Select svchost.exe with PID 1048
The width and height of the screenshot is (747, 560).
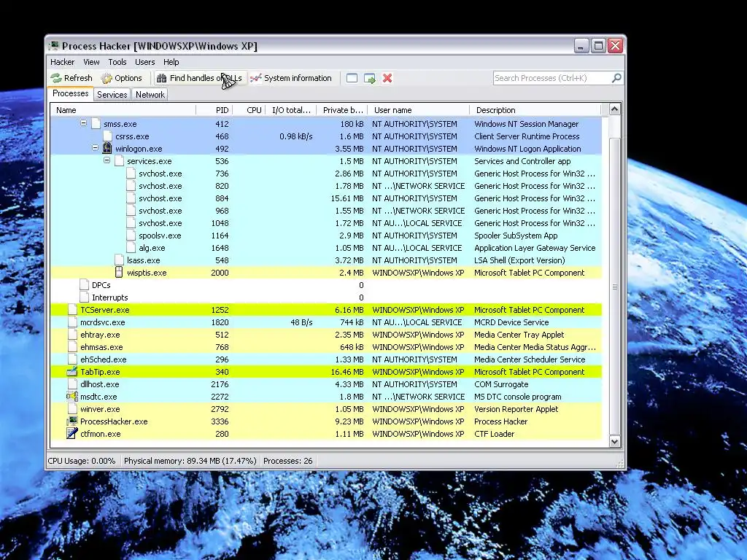click(x=326, y=223)
